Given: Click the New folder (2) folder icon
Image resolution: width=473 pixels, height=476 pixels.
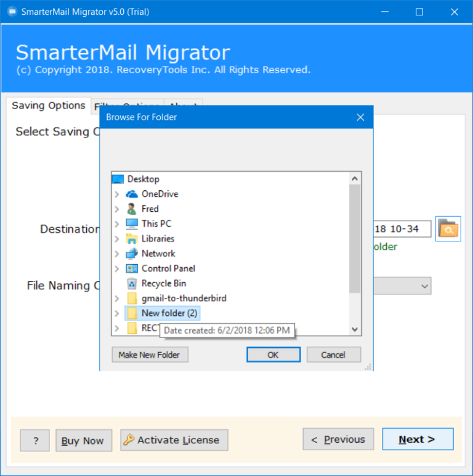Looking at the screenshot, I should pos(132,313).
